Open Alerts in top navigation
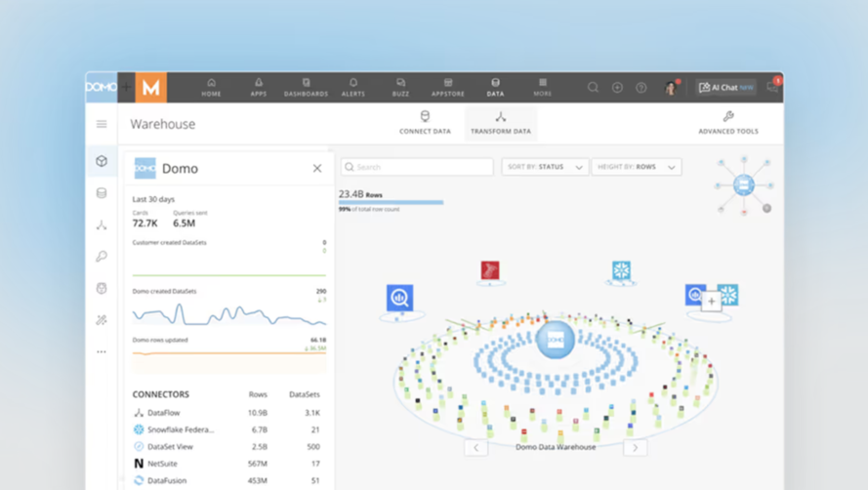This screenshot has height=490, width=868. [353, 88]
